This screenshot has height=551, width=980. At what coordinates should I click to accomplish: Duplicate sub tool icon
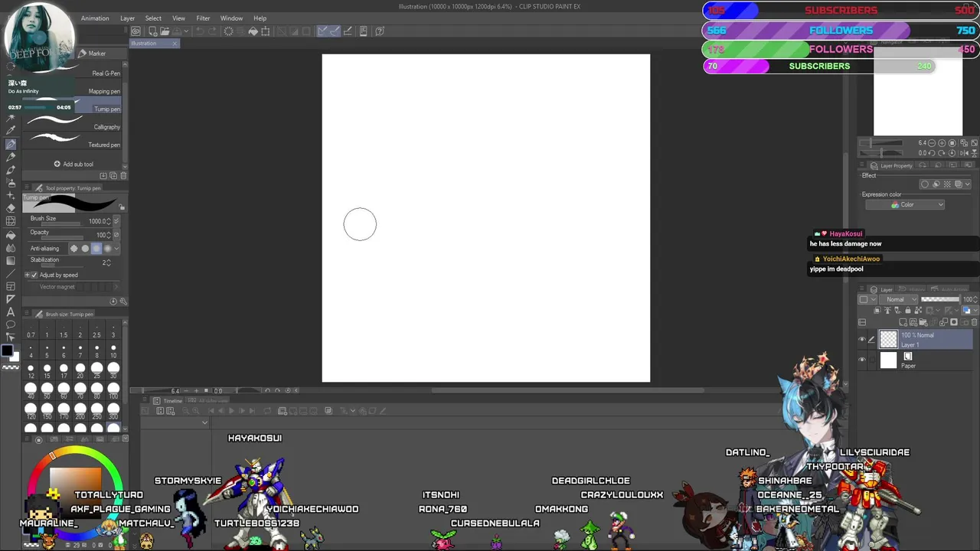click(113, 175)
